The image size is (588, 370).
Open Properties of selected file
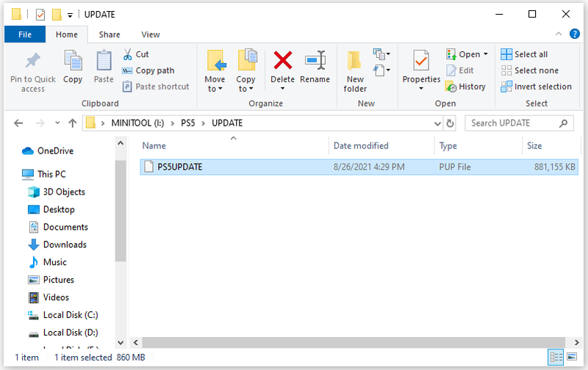[x=421, y=65]
